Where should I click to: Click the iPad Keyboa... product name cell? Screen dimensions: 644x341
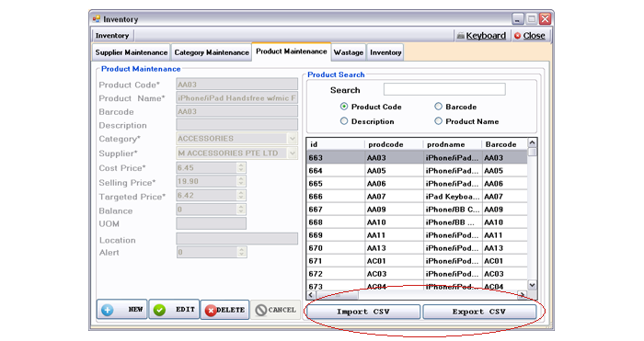[453, 197]
